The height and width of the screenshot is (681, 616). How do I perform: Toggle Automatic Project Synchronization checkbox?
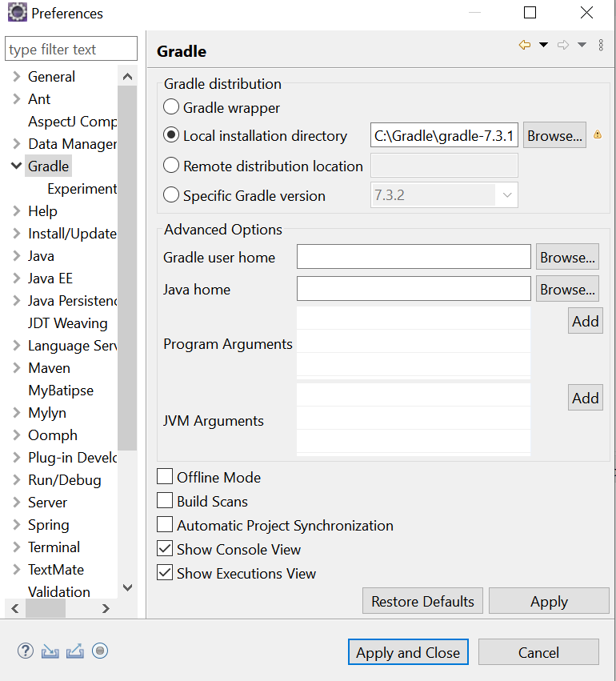pyautogui.click(x=165, y=525)
